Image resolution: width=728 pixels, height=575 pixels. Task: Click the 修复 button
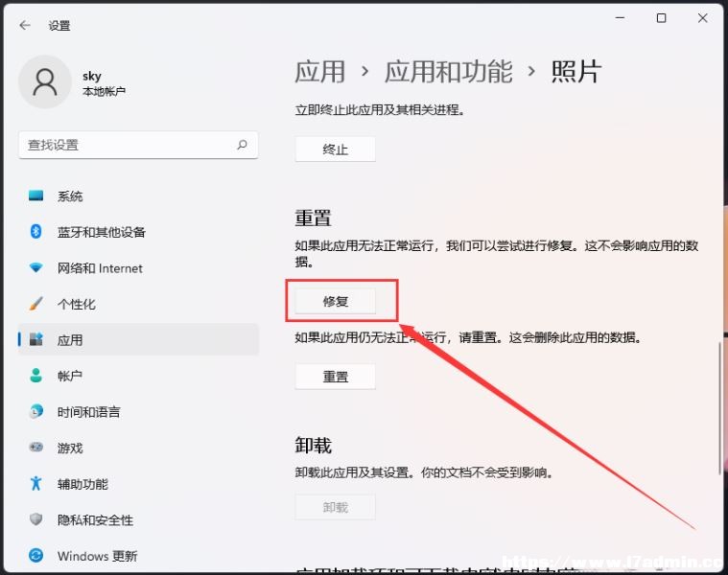[x=335, y=302]
